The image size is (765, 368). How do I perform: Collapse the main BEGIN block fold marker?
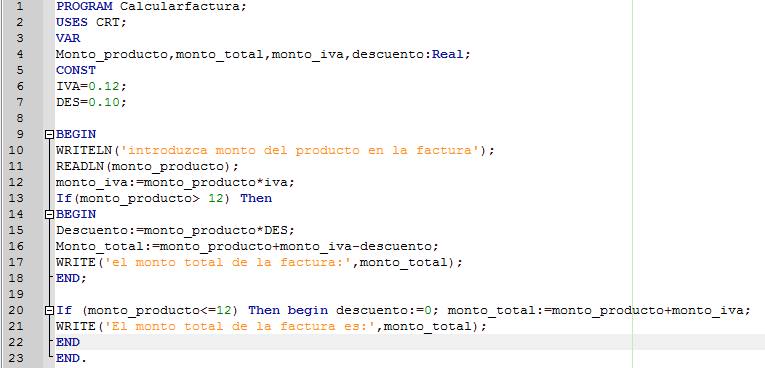[49, 135]
